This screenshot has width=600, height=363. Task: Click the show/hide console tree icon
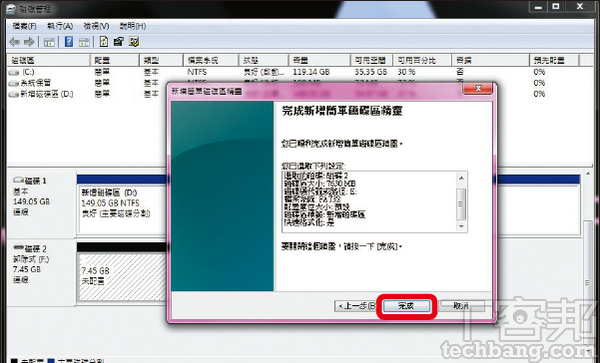[49, 42]
